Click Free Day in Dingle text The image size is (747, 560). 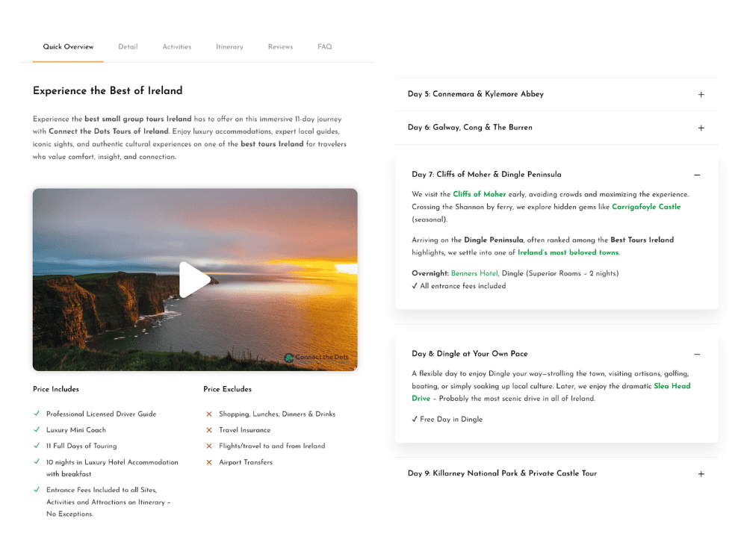[451, 419]
